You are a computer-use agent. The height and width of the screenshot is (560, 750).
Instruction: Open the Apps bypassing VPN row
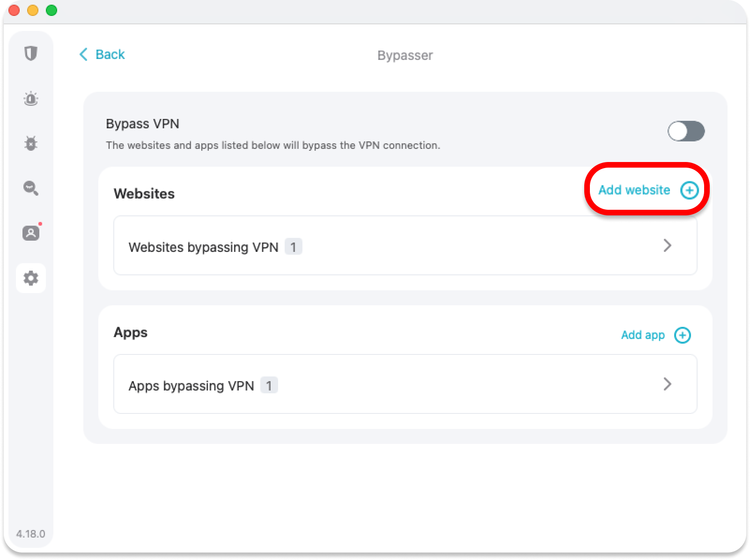[x=405, y=384]
